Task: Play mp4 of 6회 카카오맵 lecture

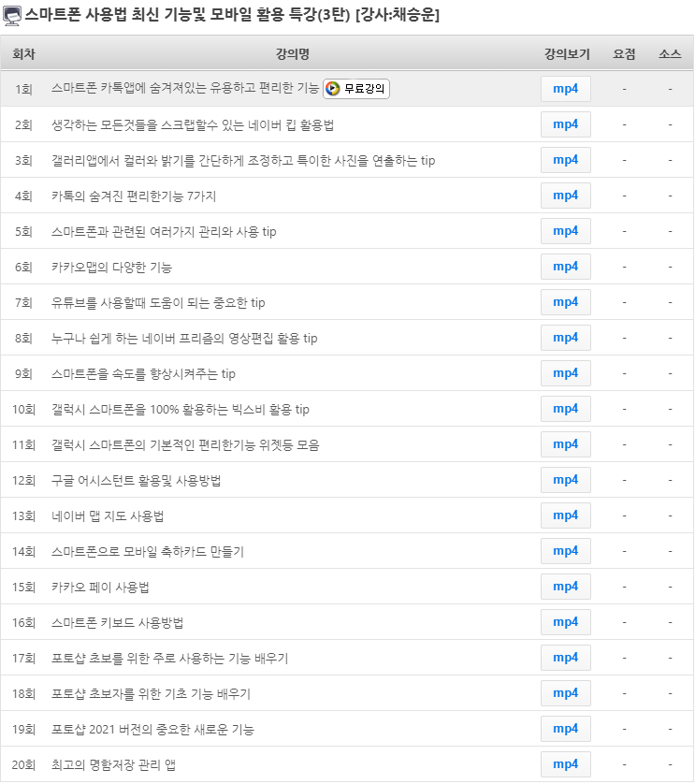Action: click(566, 267)
